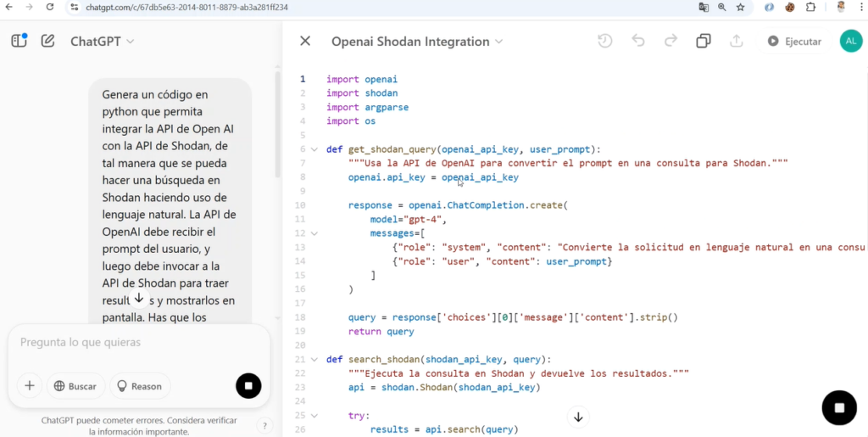Attach a file with the plus button
Viewport: 868px width, 437px height.
tap(30, 386)
